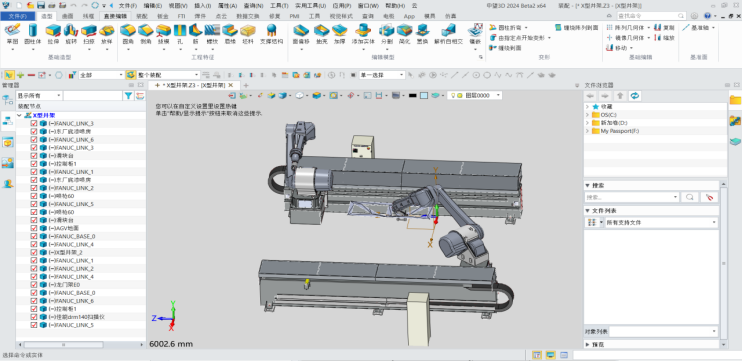
Task: Choose the 旋转 revolve tool
Action: click(71, 34)
